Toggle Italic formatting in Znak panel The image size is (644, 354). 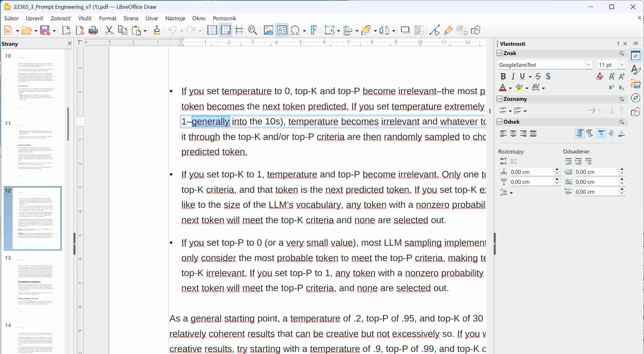coord(513,76)
